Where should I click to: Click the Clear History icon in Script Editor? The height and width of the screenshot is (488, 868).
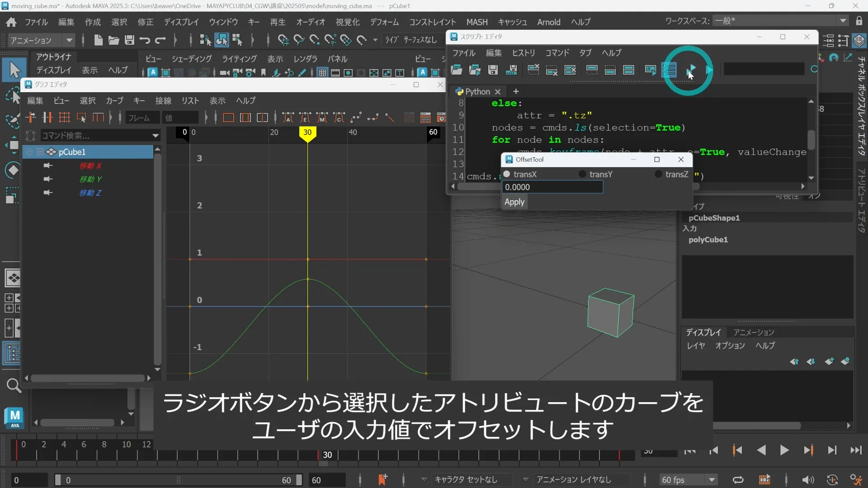click(533, 70)
